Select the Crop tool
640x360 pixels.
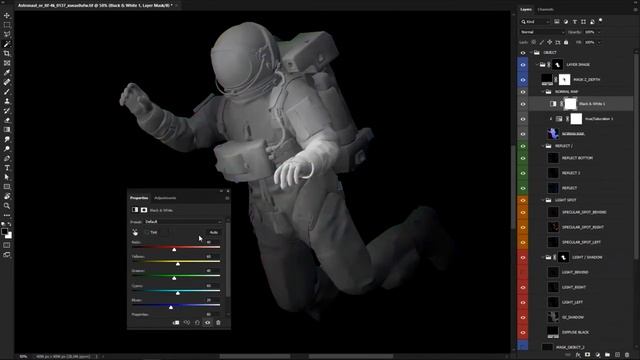tap(7, 53)
